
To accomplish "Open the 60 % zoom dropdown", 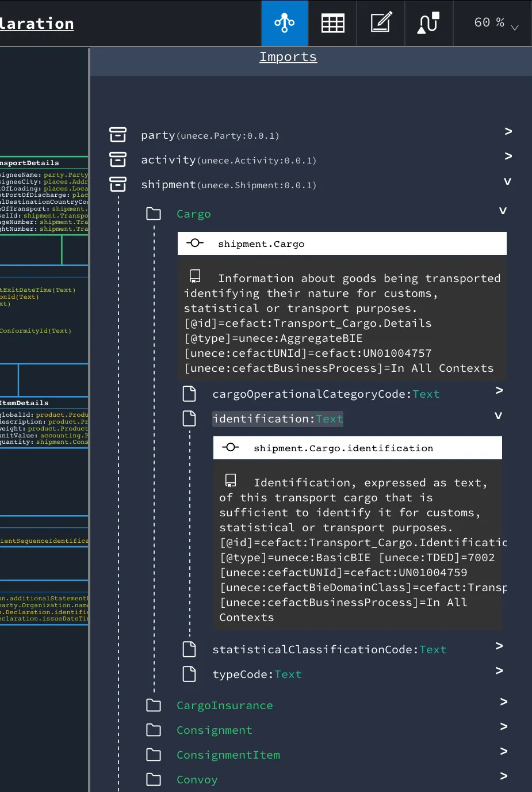I will pyautogui.click(x=495, y=23).
